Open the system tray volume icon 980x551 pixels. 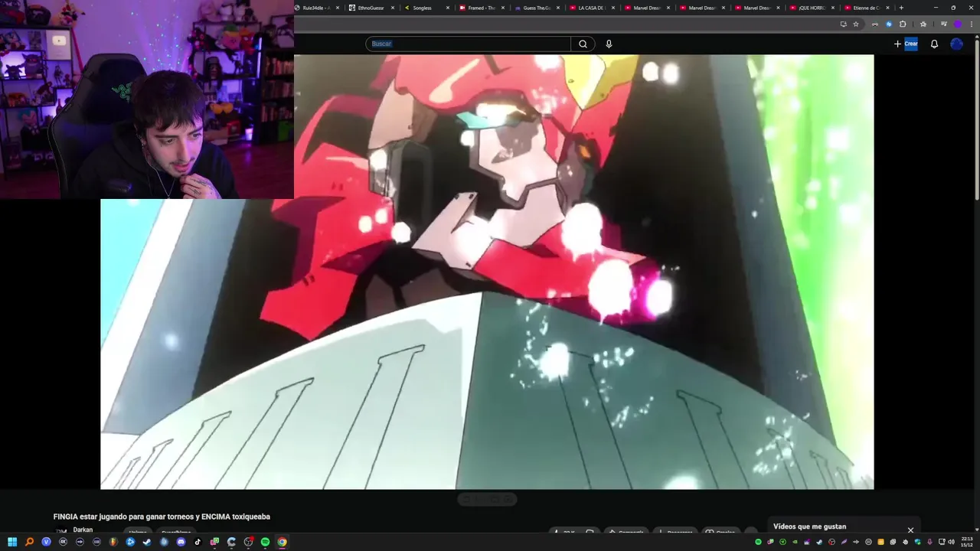pos(952,542)
